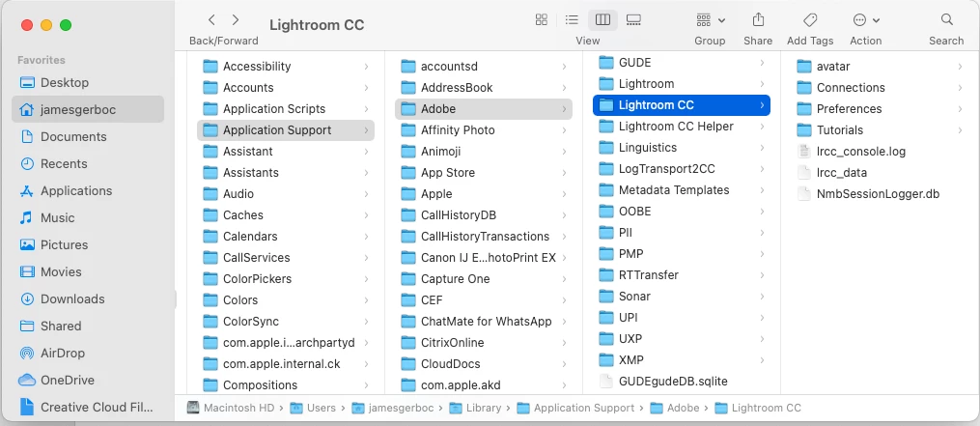
Task: Select the ColorSync folder
Action: pos(286,322)
